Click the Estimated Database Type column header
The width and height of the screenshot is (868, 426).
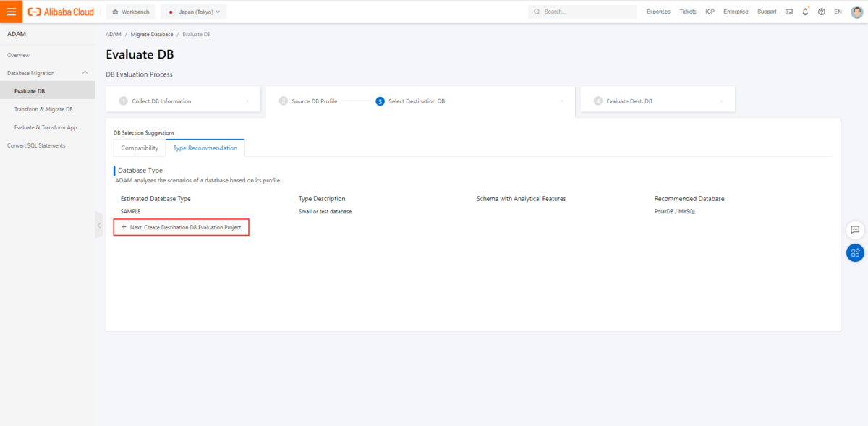(x=156, y=198)
